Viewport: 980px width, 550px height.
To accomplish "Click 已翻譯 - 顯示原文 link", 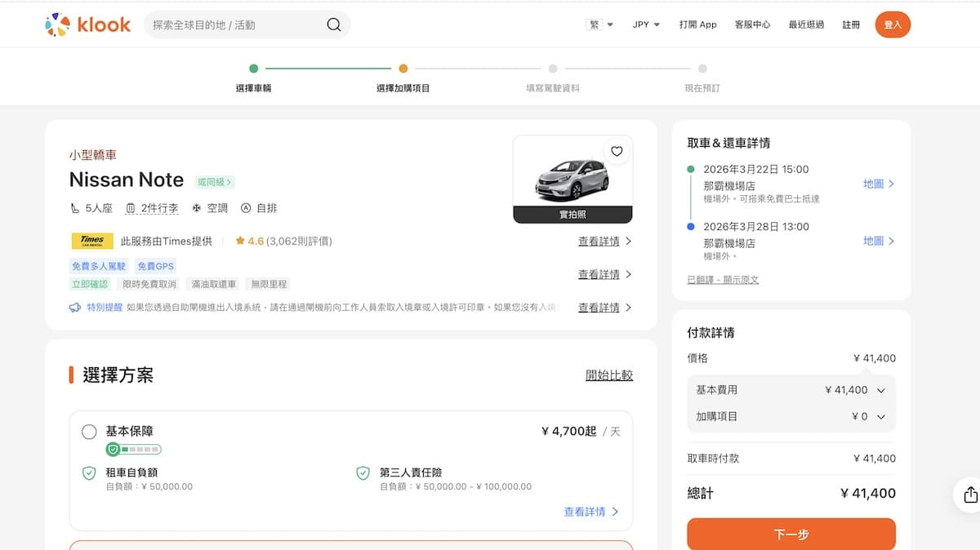I will click(x=723, y=280).
